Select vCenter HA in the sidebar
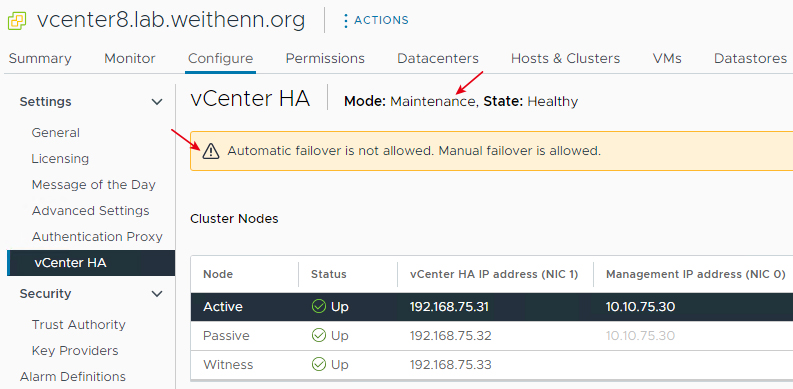Image resolution: width=793 pixels, height=389 pixels. click(91, 263)
